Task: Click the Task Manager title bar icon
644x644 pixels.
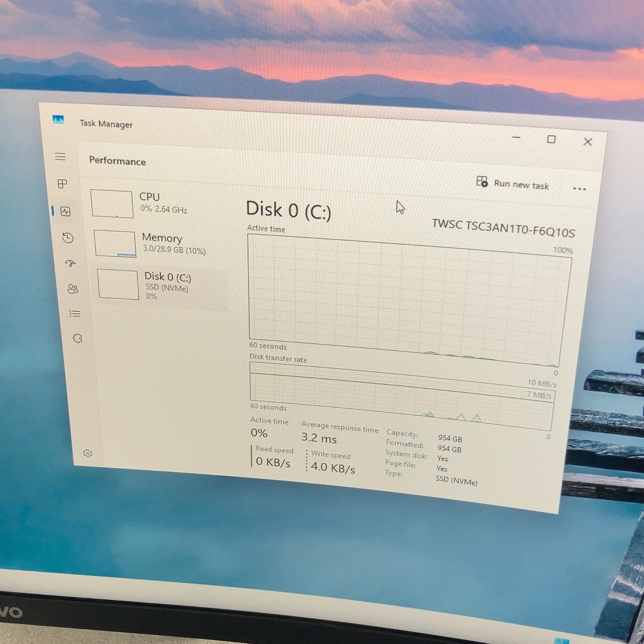Action: (58, 119)
